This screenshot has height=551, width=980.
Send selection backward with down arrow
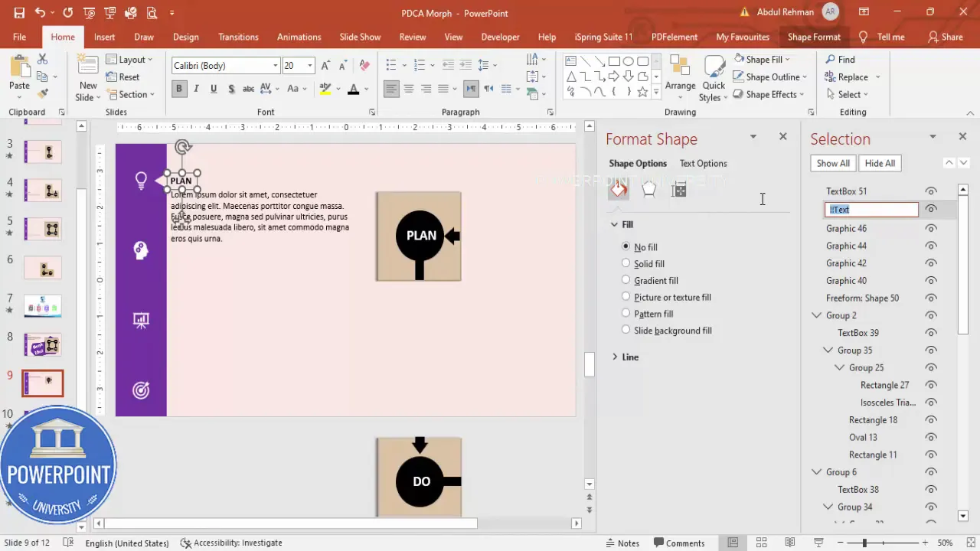(963, 163)
